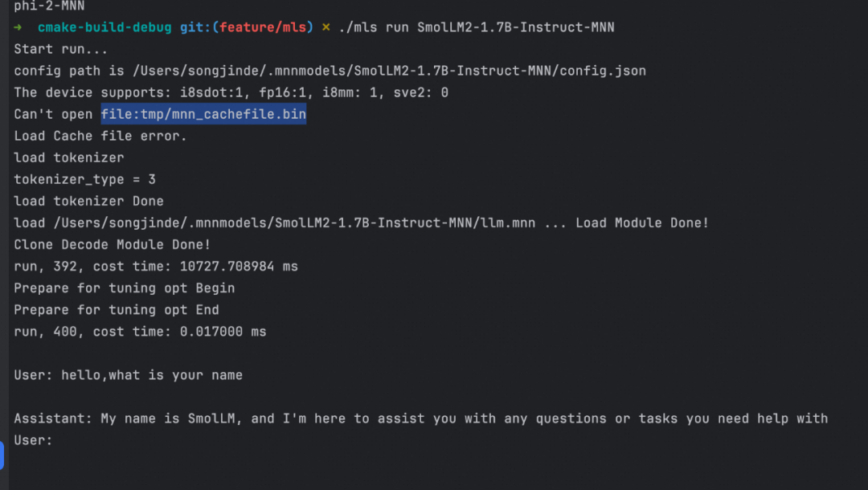Click the user message "hello,what is your name"
This screenshot has width=868, height=490.
coord(152,375)
